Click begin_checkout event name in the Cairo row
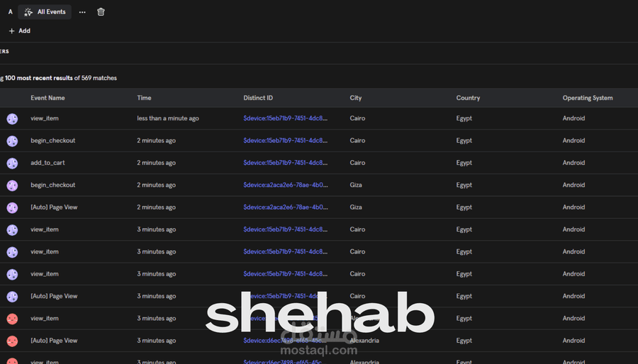 pos(53,140)
